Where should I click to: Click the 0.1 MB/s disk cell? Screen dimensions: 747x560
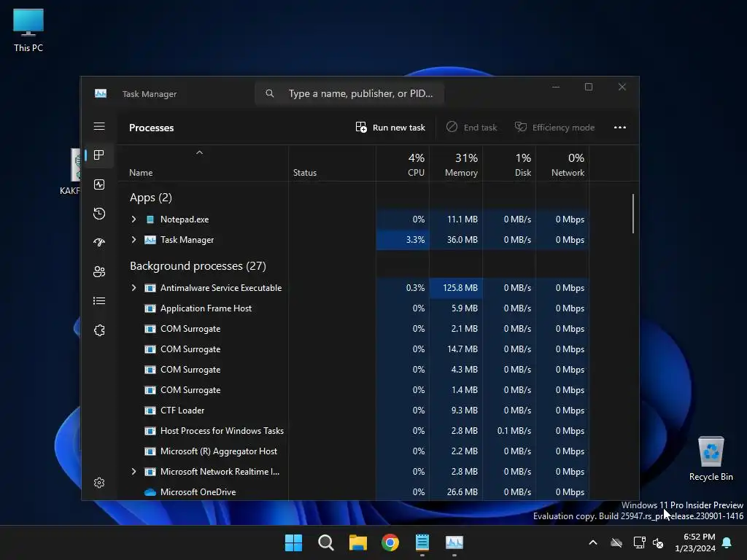pyautogui.click(x=509, y=431)
